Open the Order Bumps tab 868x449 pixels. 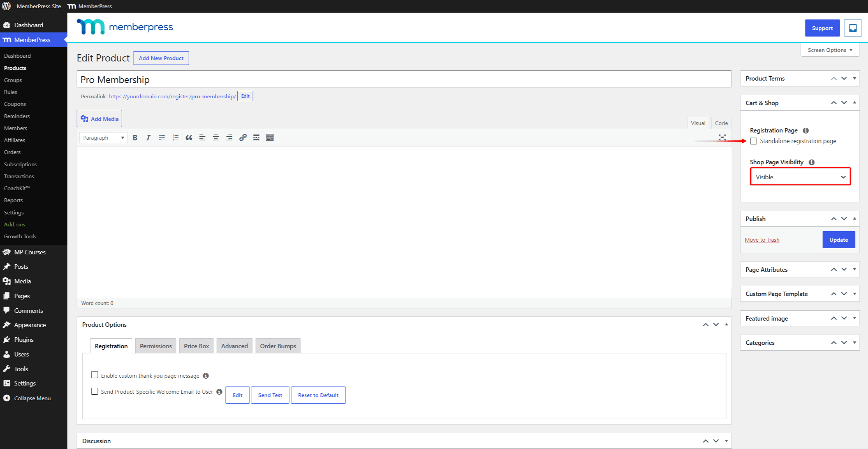click(x=278, y=346)
